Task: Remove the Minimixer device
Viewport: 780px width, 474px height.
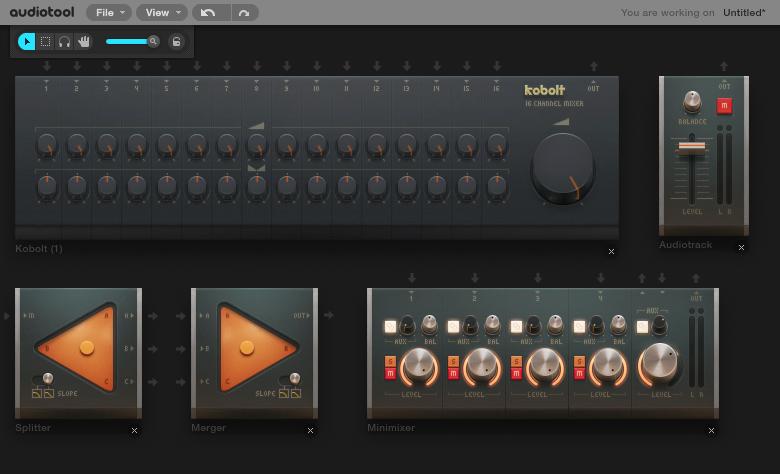Action: (x=711, y=431)
